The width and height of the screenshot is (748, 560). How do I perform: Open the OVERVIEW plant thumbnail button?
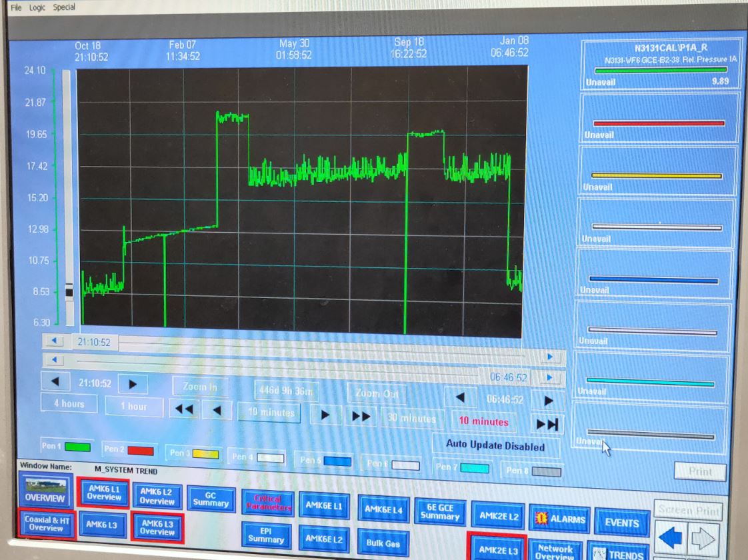45,491
